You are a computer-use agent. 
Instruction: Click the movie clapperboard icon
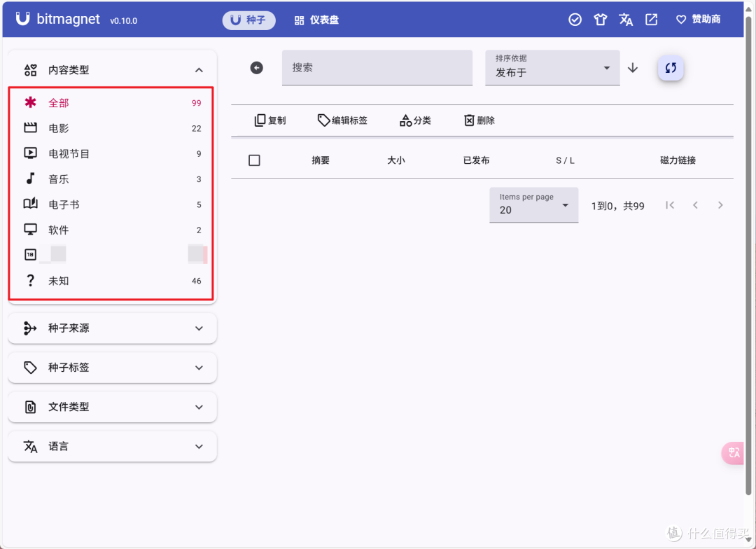tap(30, 128)
